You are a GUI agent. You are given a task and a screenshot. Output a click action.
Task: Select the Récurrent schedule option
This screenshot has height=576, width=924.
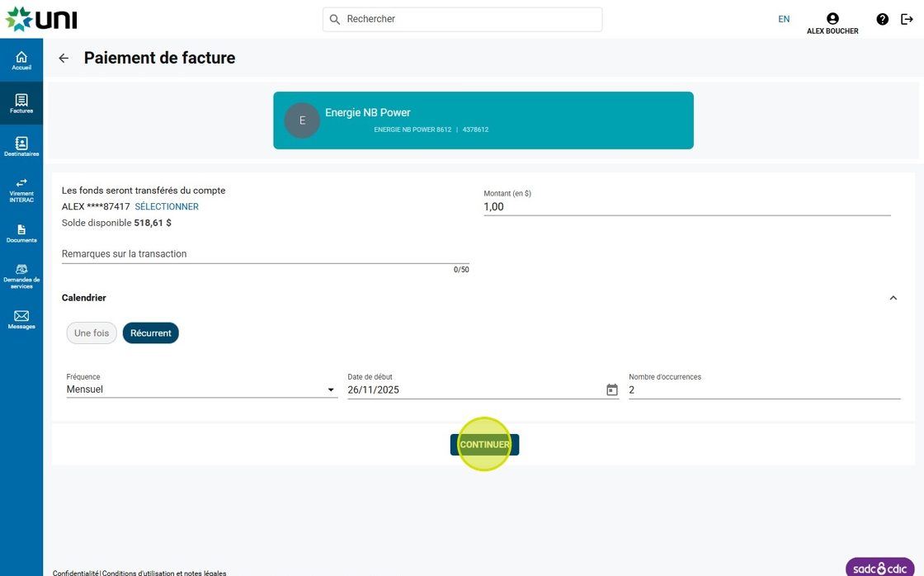pos(151,333)
